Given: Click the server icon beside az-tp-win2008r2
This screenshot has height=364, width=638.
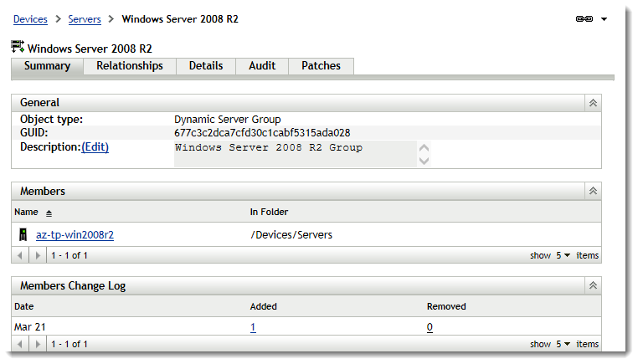Looking at the screenshot, I should click(x=23, y=234).
